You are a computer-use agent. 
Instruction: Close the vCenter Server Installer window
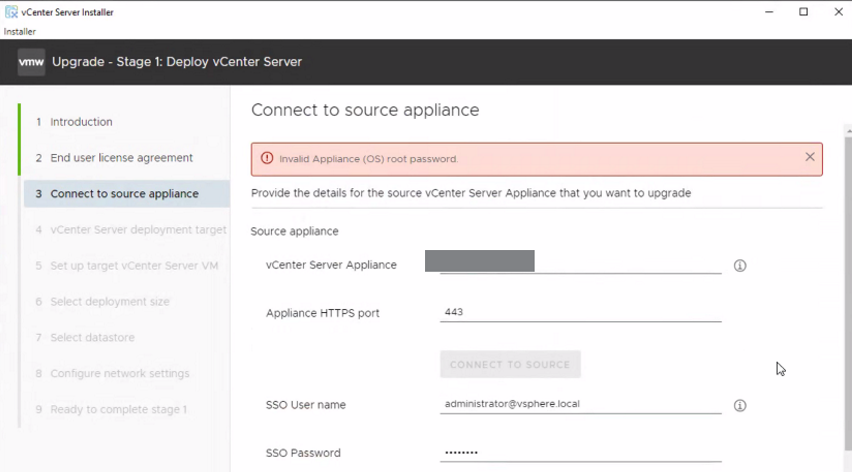838,12
